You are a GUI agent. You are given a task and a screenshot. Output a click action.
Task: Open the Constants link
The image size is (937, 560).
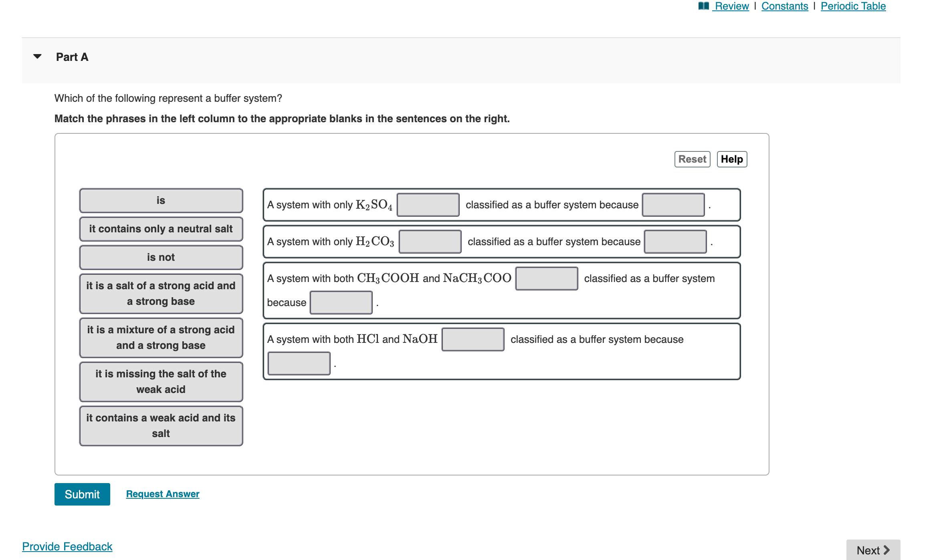point(784,6)
